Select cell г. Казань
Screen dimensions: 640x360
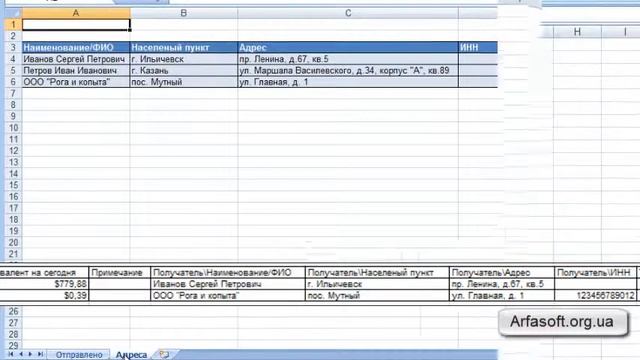click(184, 71)
